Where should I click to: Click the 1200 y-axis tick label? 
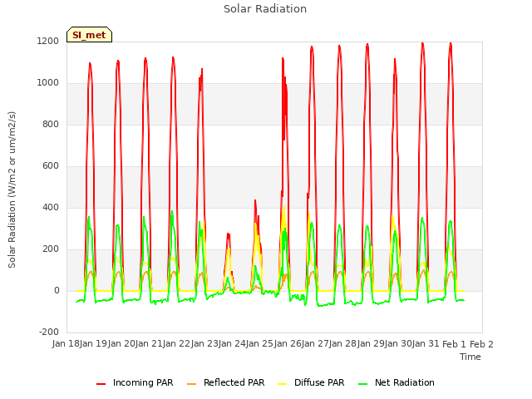pos(48,41)
